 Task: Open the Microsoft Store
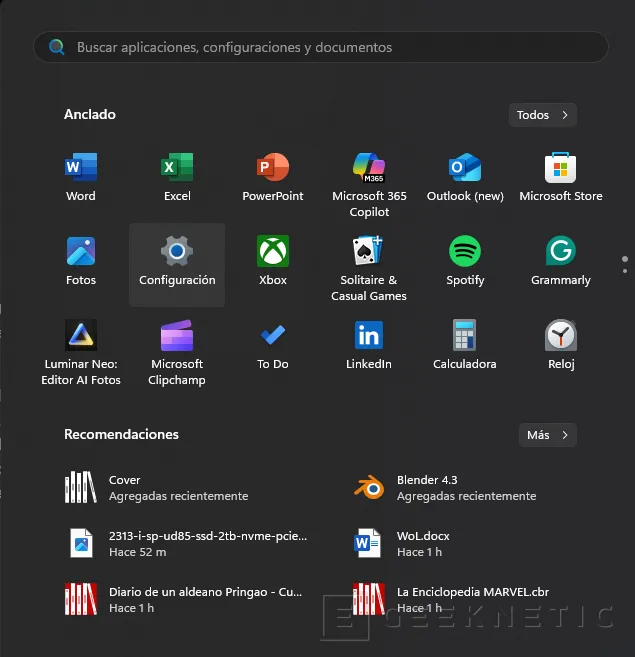[561, 178]
